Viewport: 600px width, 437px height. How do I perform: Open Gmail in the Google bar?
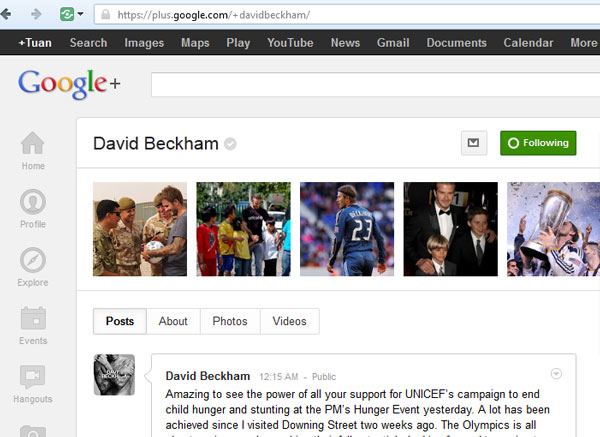coord(393,42)
